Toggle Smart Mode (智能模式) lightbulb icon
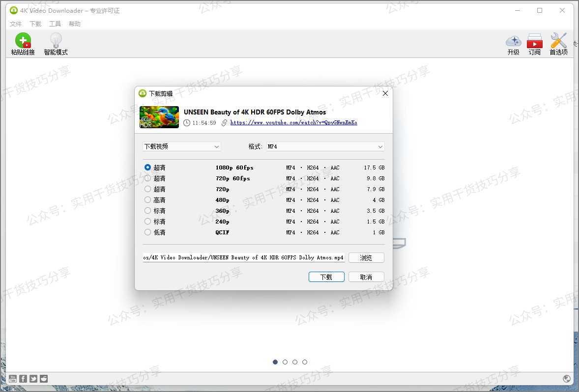579x392 pixels. point(56,41)
